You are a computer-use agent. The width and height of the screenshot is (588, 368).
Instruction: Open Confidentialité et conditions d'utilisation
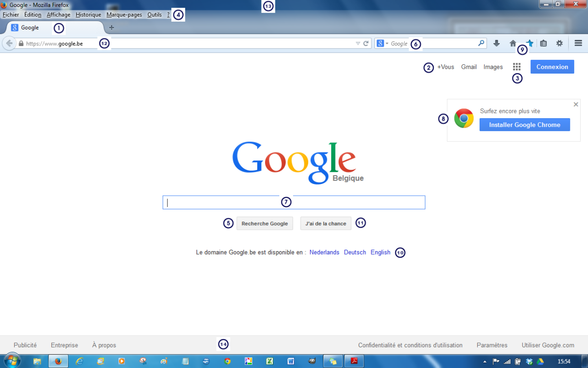point(410,345)
